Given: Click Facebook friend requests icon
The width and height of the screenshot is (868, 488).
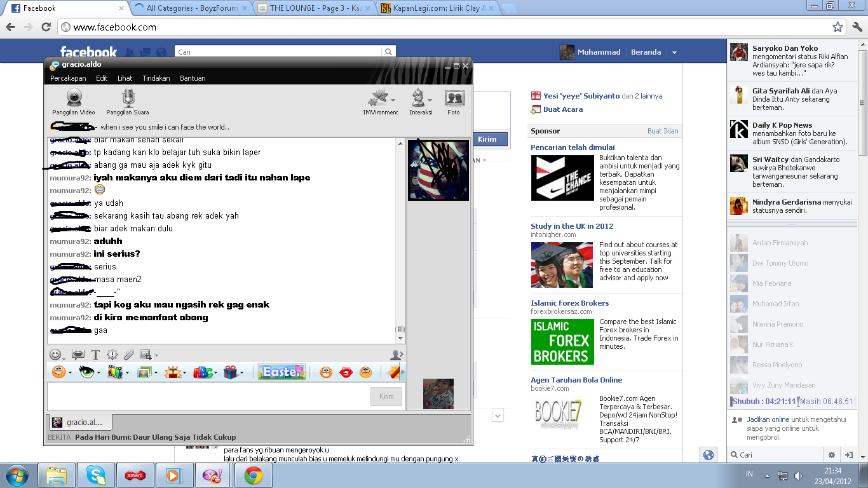Looking at the screenshot, I should pos(130,52).
